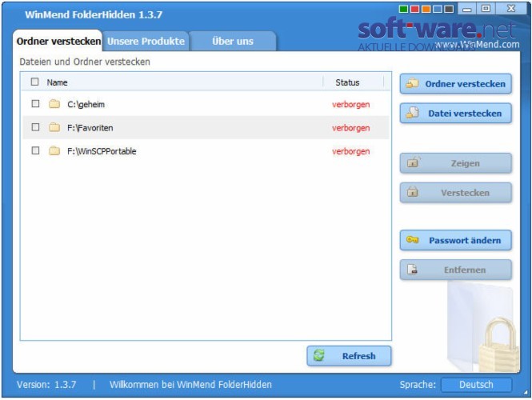Click verborgen status of F:\WinSCPPortable
Viewport: 532px width, 400px height.
(351, 151)
